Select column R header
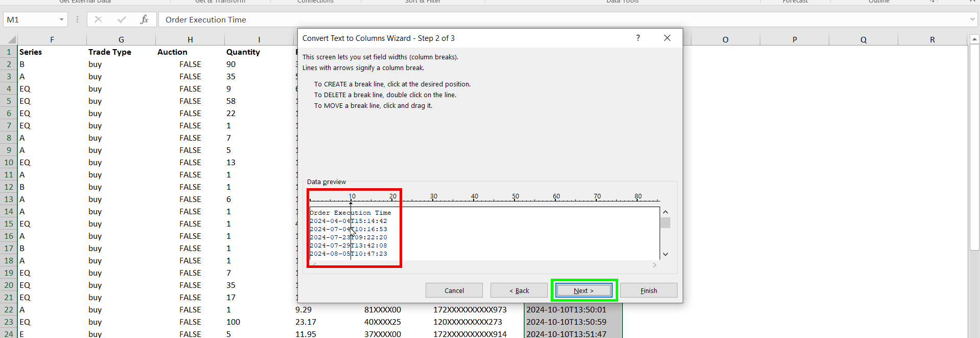980x338 pixels. coord(932,39)
